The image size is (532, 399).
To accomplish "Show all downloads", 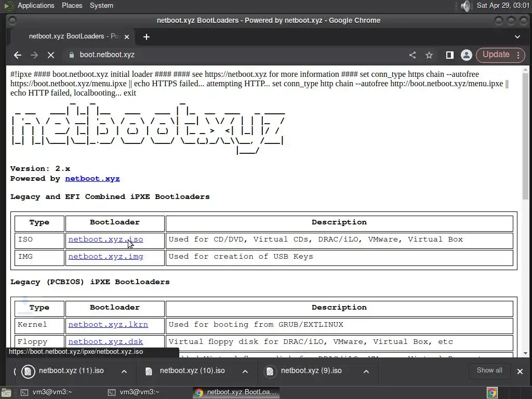I will 489,370.
